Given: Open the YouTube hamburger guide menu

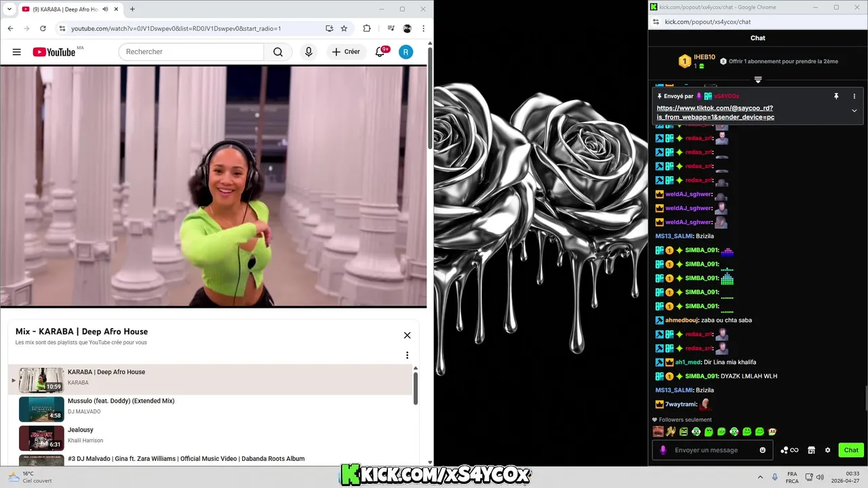Looking at the screenshot, I should point(16,52).
